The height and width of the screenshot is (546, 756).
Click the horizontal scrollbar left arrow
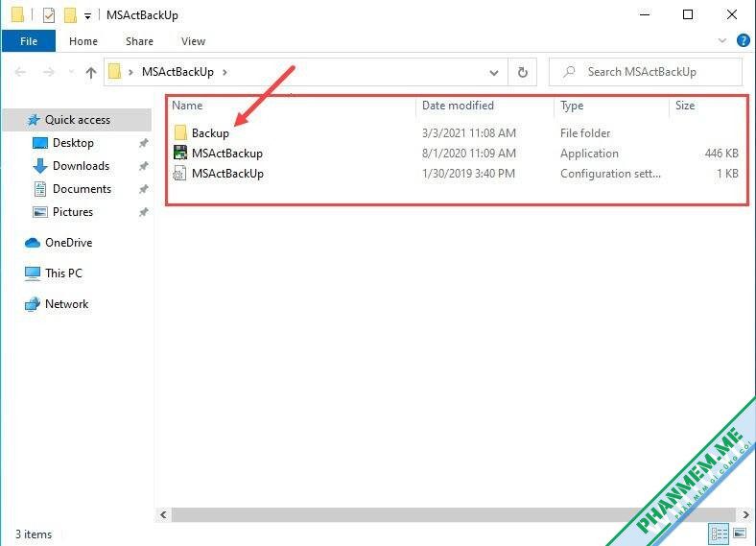[x=163, y=514]
